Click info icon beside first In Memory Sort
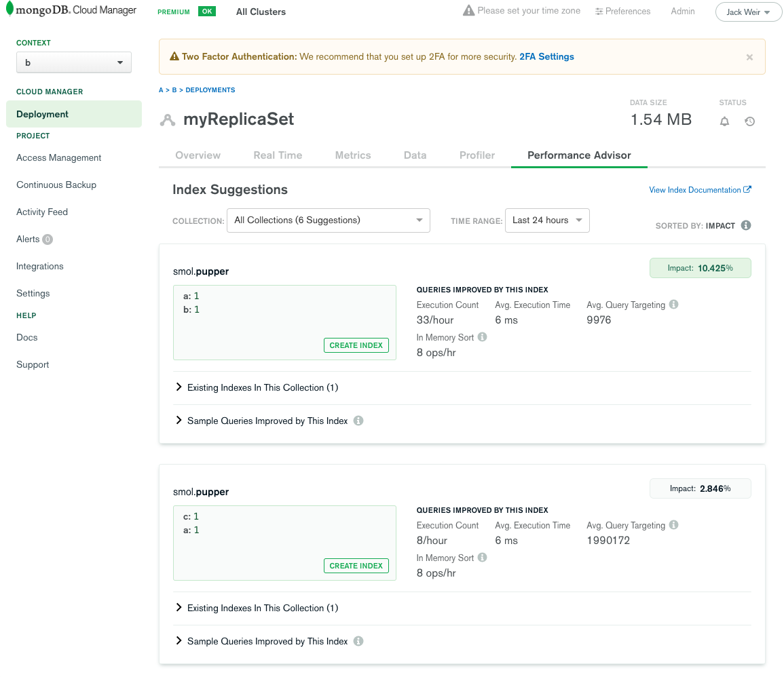This screenshot has width=784, height=677. 482,336
